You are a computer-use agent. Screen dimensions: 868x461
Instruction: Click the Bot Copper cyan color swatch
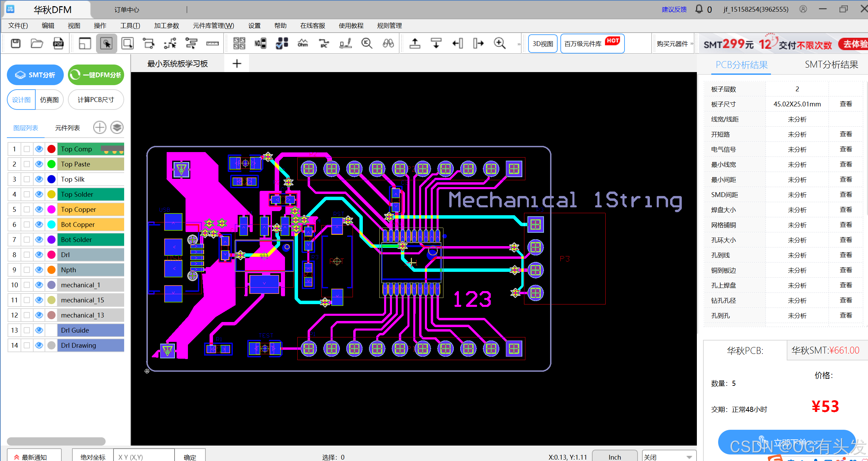tap(51, 224)
